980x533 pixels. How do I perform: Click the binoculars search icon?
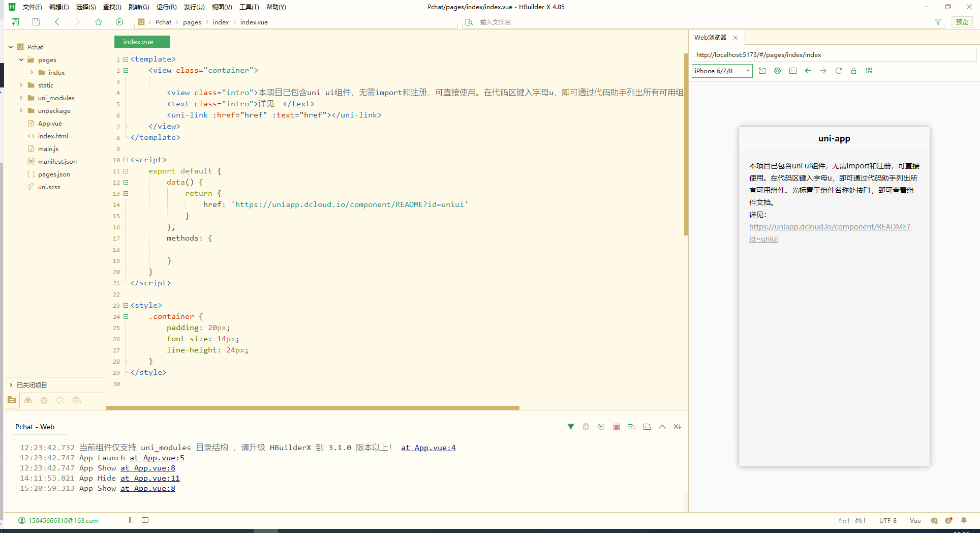point(28,400)
